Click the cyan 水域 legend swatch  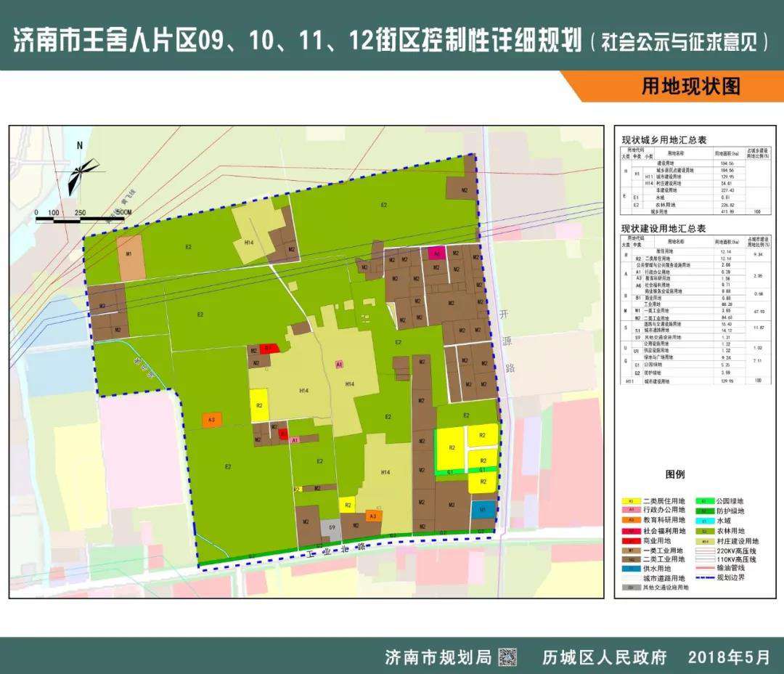click(705, 521)
